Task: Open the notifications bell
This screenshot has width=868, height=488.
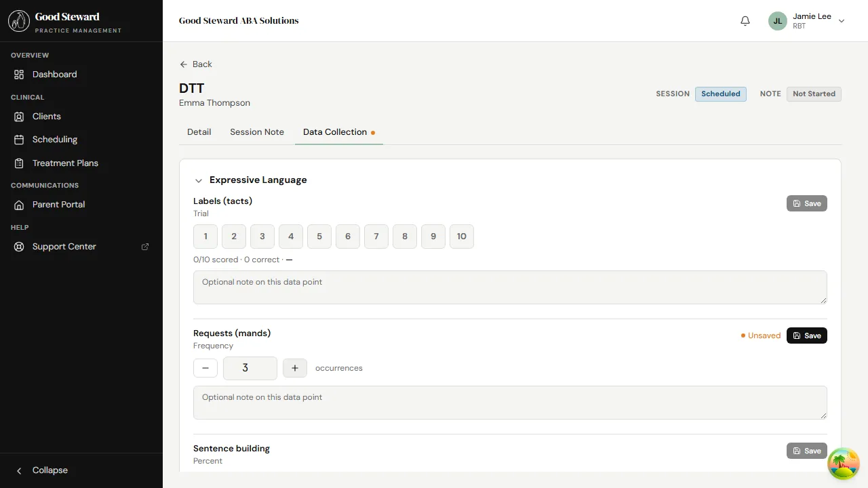Action: (x=745, y=21)
